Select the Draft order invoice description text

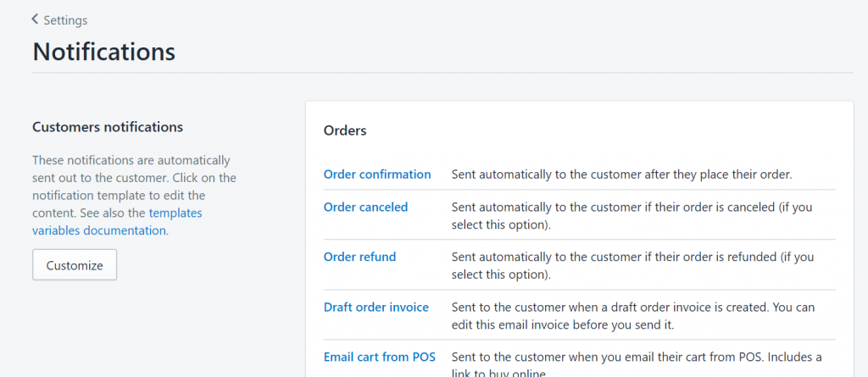[633, 315]
